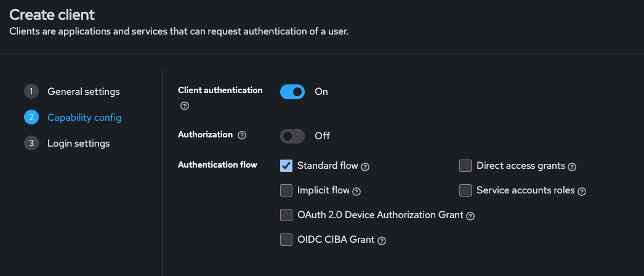This screenshot has width=644, height=276.
Task: Open help icon next to Direct access grants
Action: pyautogui.click(x=572, y=167)
